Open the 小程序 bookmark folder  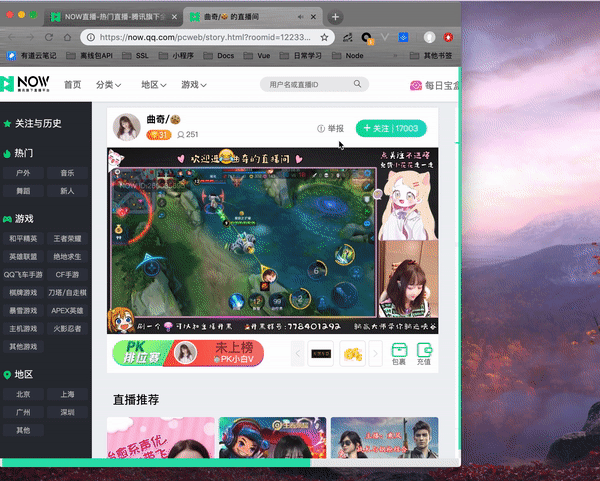click(x=176, y=55)
